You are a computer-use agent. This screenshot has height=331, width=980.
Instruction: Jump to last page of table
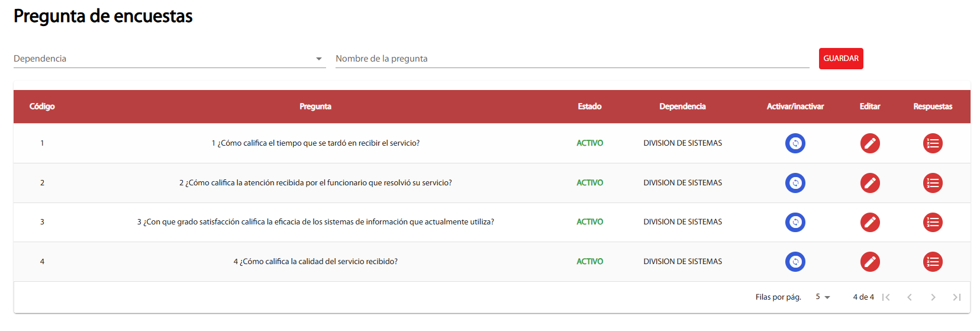point(956,297)
